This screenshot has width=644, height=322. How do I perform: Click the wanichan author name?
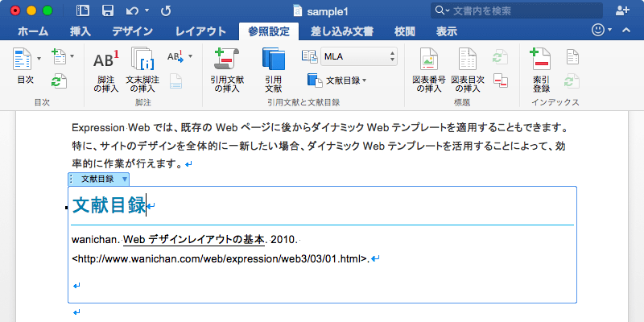click(x=95, y=239)
